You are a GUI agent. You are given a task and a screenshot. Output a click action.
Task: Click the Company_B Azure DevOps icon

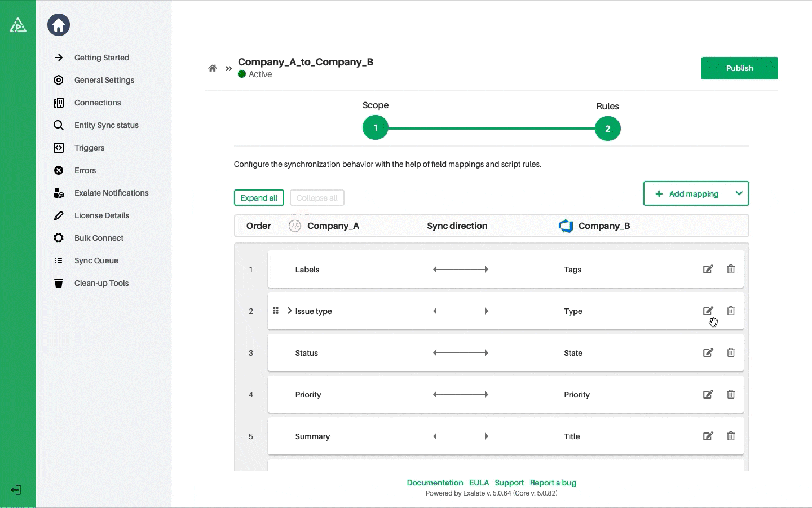pyautogui.click(x=566, y=226)
